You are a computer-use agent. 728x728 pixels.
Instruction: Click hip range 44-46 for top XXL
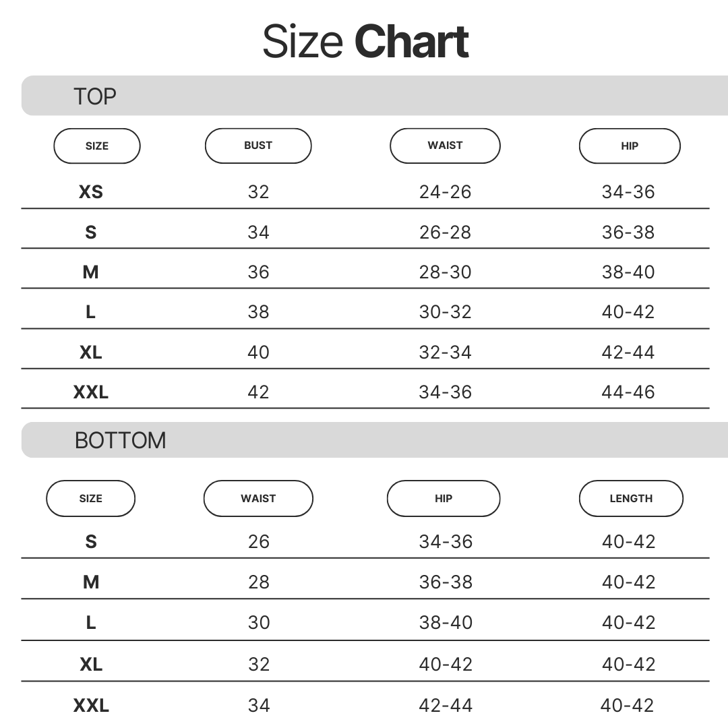[628, 392]
